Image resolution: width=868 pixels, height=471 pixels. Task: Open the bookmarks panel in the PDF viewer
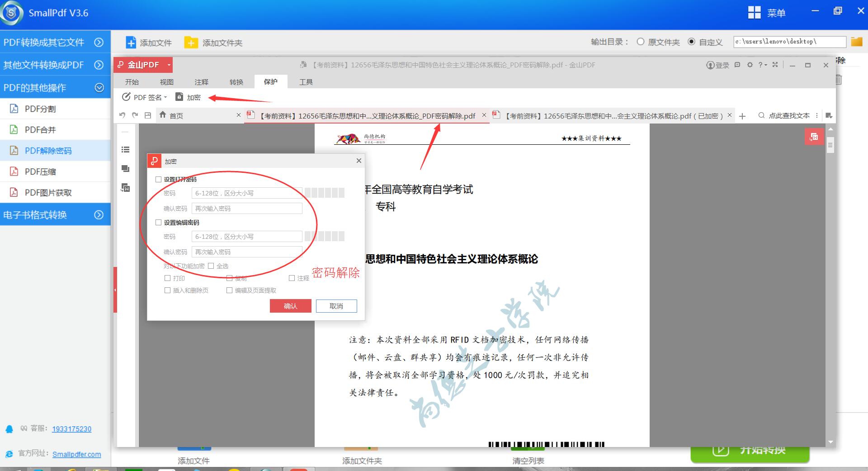click(126, 149)
